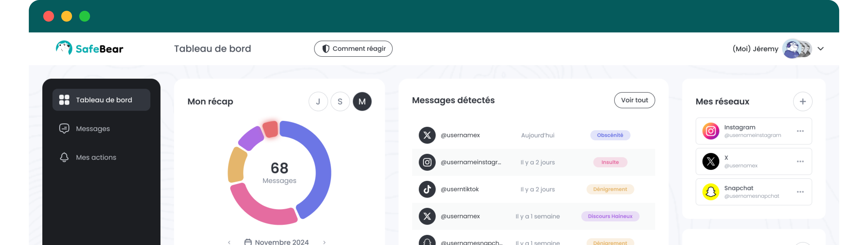This screenshot has height=245, width=868.
Task: Click the Discours Haineux tag
Action: (610, 216)
